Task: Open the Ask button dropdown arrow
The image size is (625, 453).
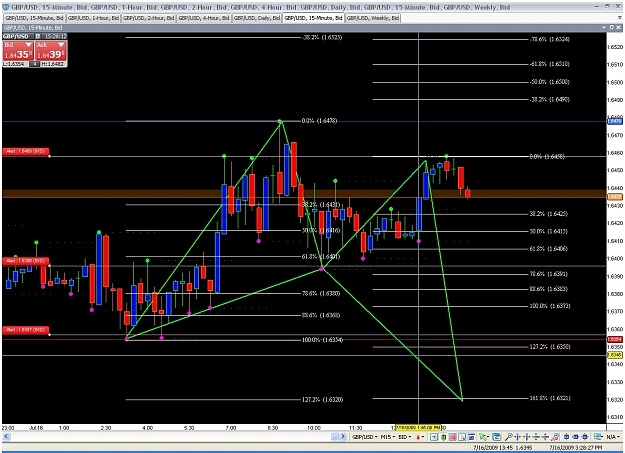Action: [61, 45]
